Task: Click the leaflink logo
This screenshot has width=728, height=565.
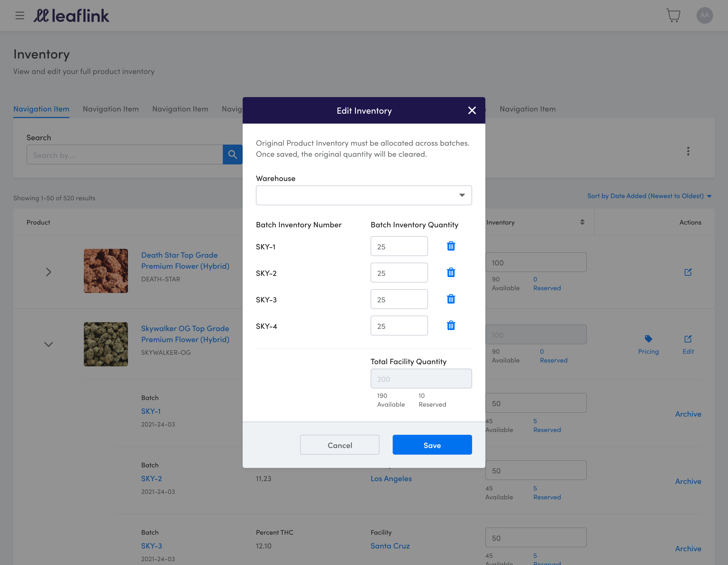Action: point(71,16)
